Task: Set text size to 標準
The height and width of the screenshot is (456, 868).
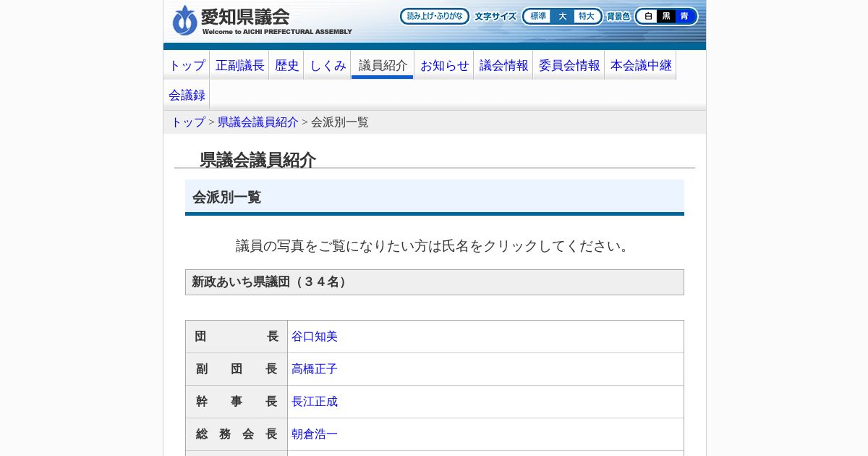Action: click(x=538, y=16)
